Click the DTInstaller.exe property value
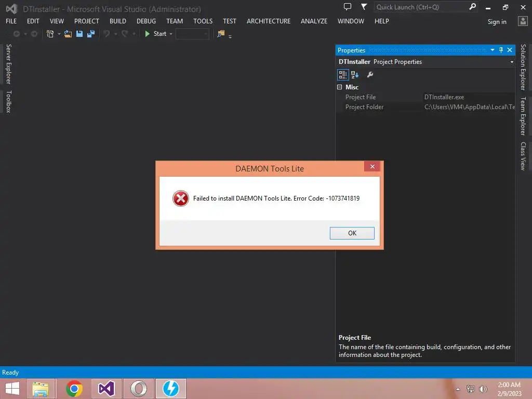 (x=444, y=97)
